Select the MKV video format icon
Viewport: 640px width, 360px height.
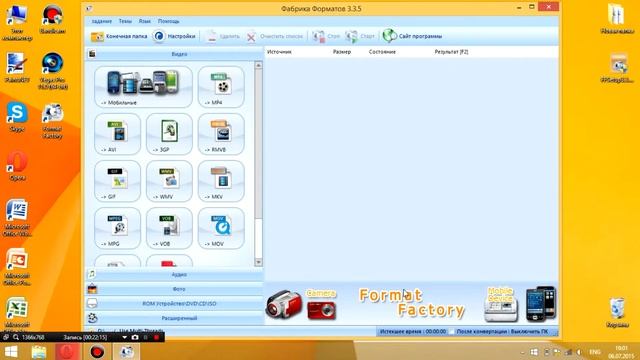point(221,181)
